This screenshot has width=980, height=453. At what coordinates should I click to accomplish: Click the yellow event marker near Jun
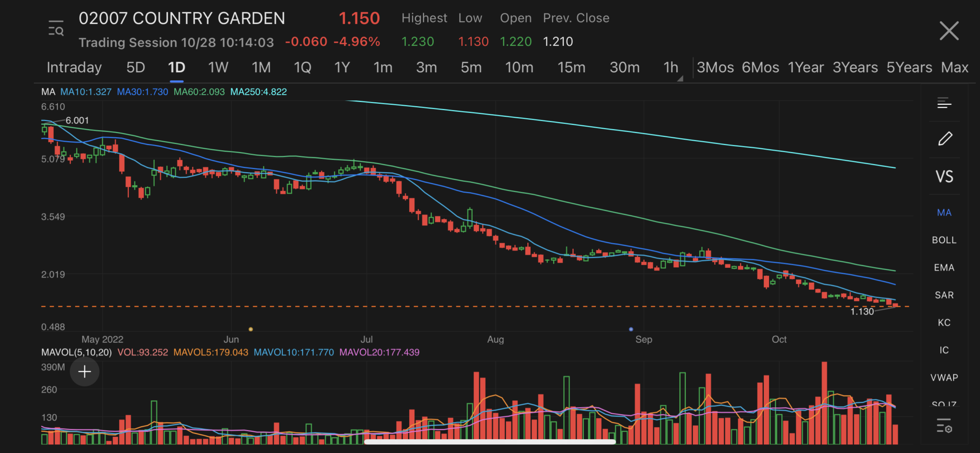[251, 329]
